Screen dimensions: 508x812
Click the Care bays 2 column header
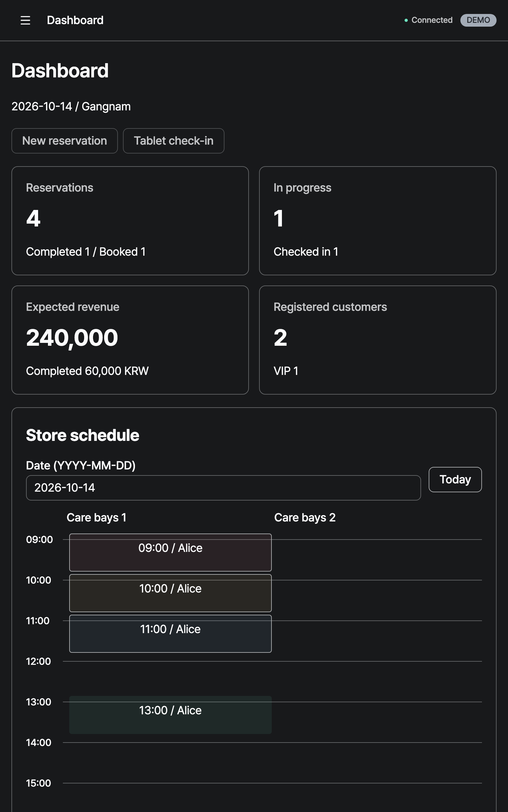(305, 517)
